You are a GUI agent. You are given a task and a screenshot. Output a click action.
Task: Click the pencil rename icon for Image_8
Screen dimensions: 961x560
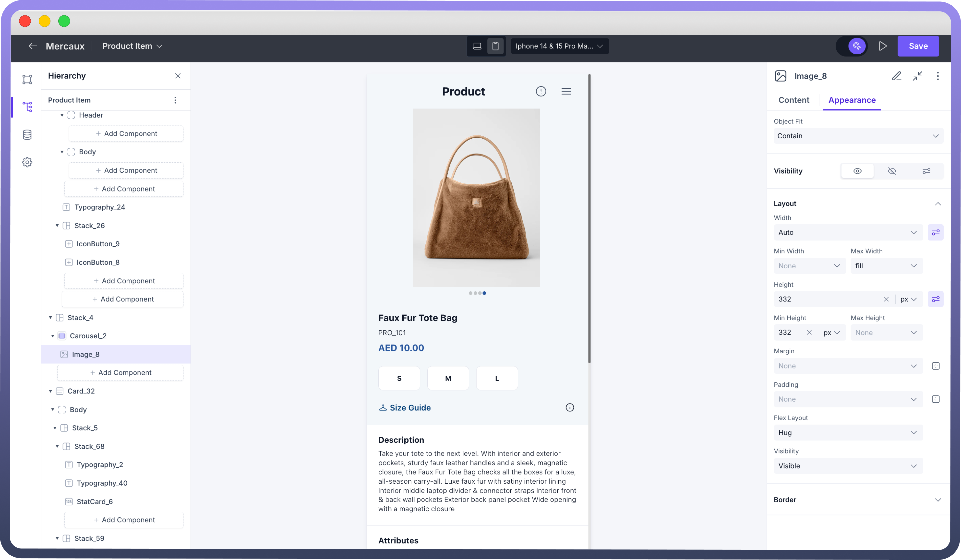(x=896, y=76)
